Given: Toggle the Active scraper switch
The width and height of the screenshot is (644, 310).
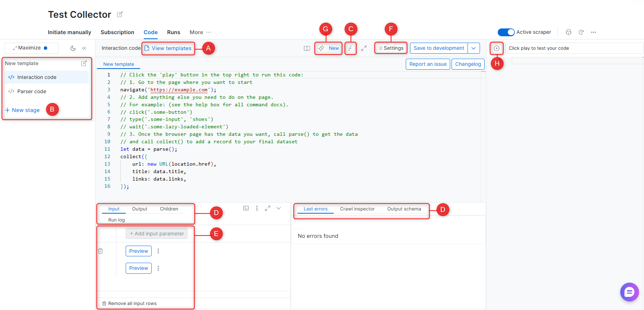Looking at the screenshot, I should (x=506, y=32).
